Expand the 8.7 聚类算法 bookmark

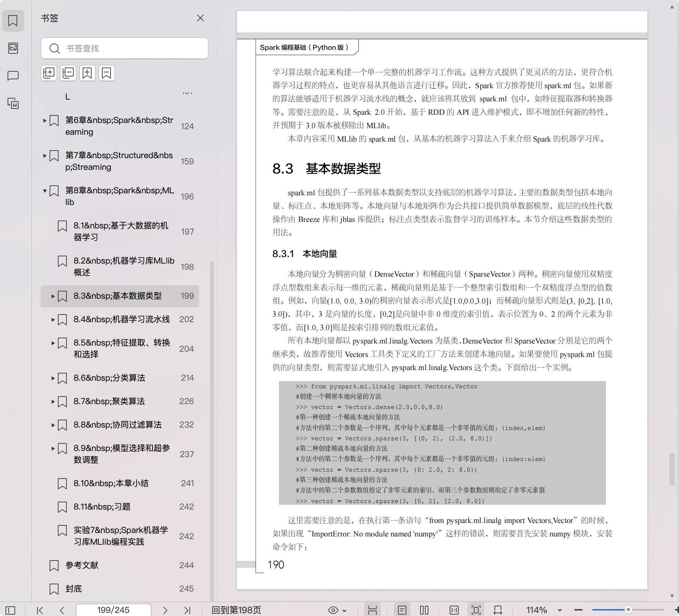[x=53, y=402]
